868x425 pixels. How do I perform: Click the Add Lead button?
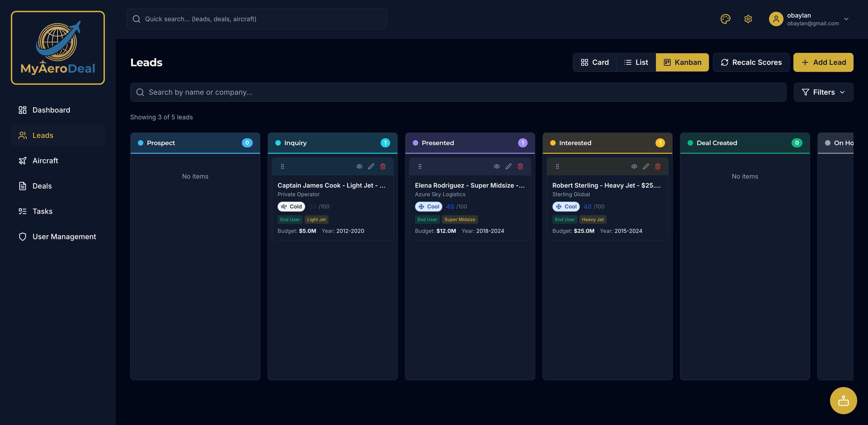point(823,62)
